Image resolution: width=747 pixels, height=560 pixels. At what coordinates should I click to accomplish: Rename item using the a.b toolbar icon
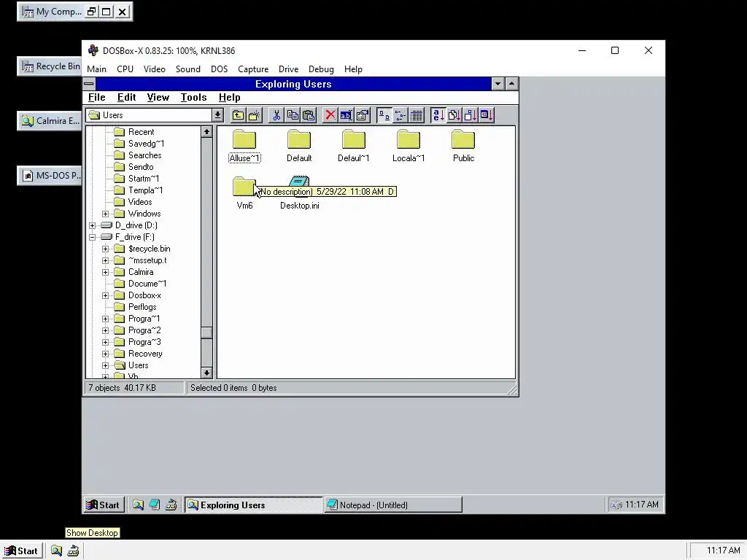pyautogui.click(x=347, y=115)
